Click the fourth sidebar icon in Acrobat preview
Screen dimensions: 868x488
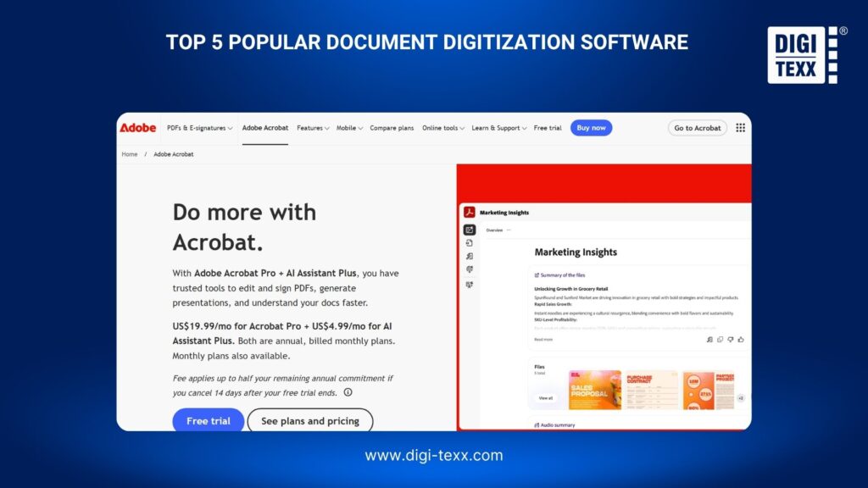[470, 269]
